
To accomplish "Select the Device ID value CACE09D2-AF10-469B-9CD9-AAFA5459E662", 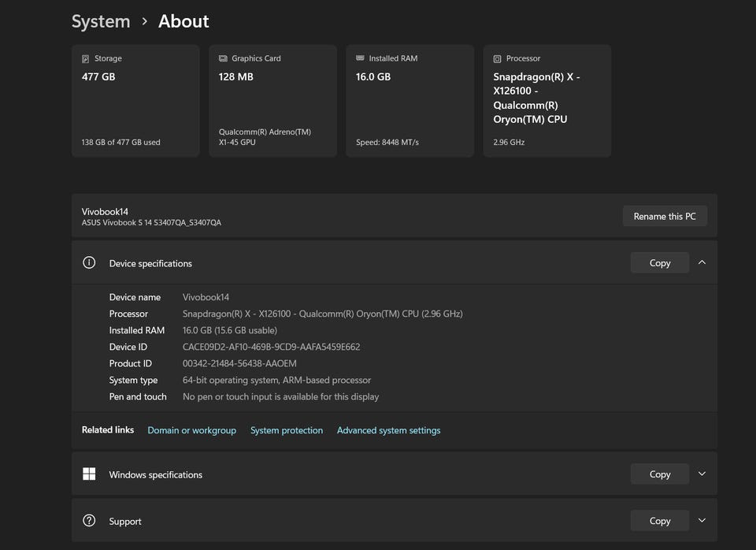I will 272,347.
